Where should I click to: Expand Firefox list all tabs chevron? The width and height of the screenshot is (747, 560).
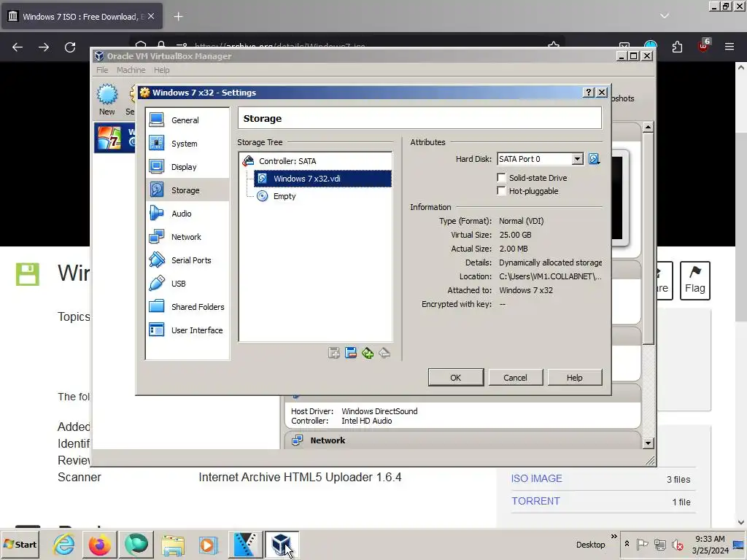click(x=665, y=16)
